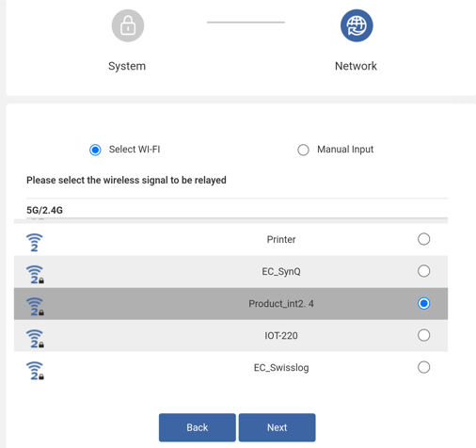Image resolution: width=476 pixels, height=448 pixels.
Task: Select the IOT-220 network radio button
Action: click(x=423, y=335)
